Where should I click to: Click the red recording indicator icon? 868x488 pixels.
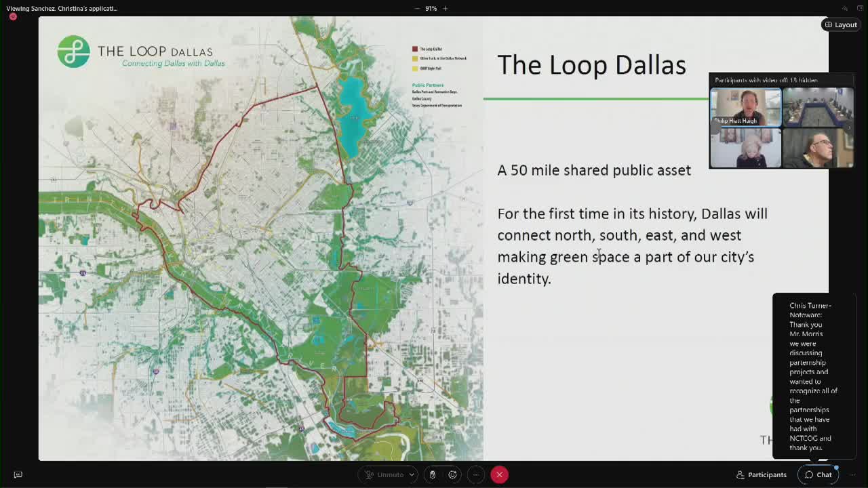click(x=13, y=16)
